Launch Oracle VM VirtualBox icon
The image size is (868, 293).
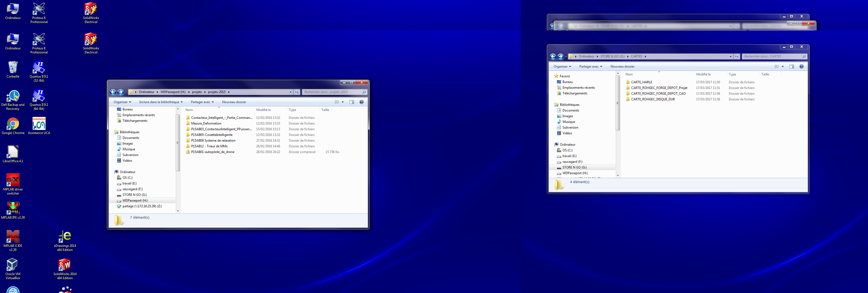pyautogui.click(x=13, y=269)
